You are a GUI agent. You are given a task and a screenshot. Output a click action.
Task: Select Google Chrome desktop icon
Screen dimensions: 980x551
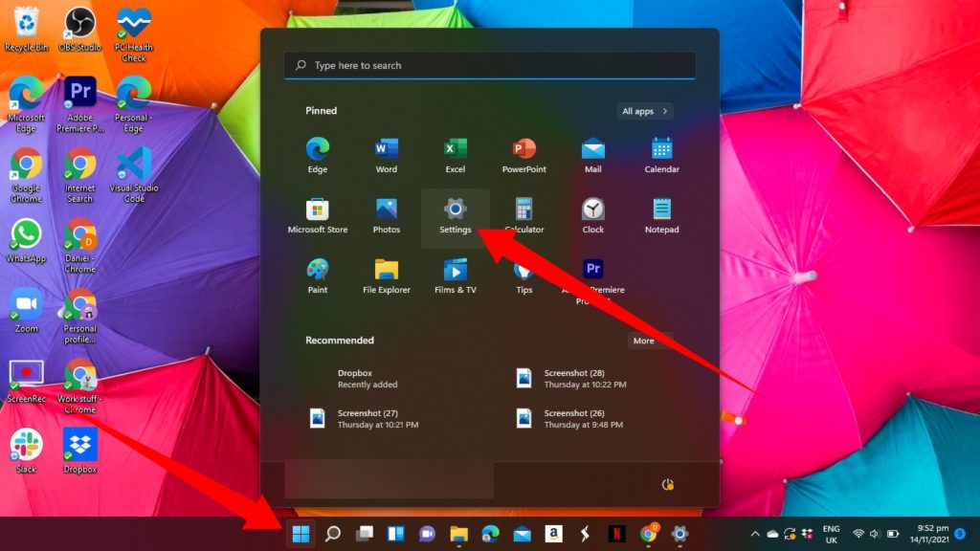coord(26,175)
